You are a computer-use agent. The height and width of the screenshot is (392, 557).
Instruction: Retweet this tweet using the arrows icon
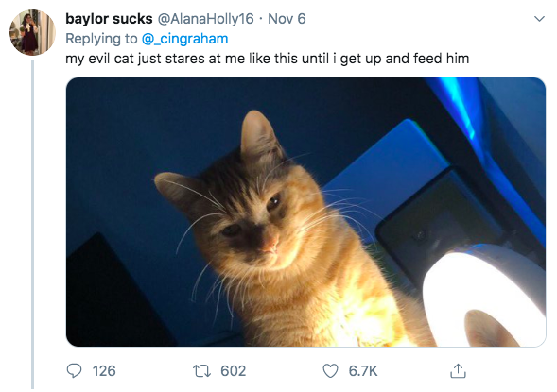(x=201, y=371)
